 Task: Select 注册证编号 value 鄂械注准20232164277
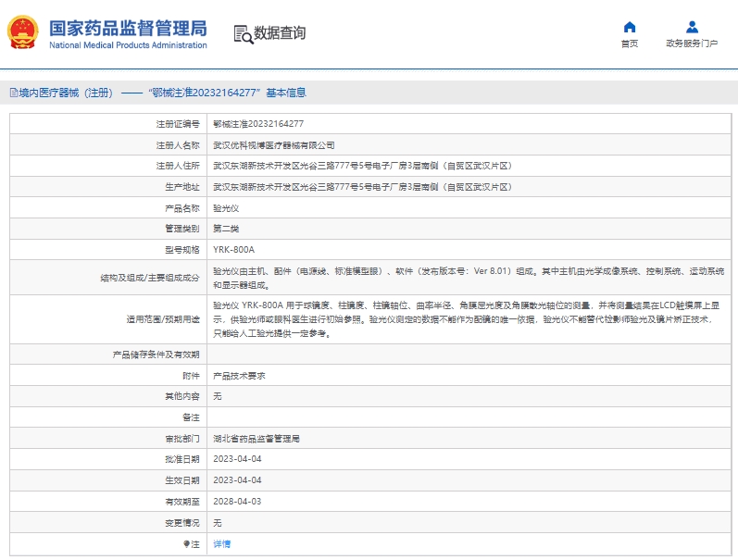258,124
